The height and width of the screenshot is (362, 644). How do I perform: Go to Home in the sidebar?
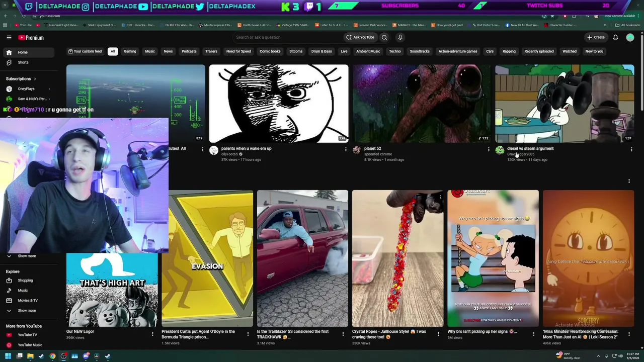pos(28,52)
